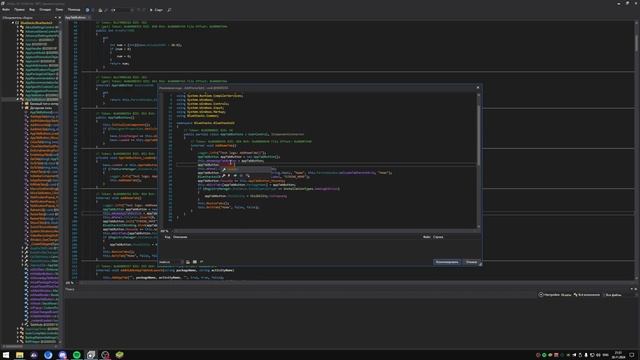The width and height of the screenshot is (640, 360).
Task: Close the AppTabButton document tab
Action: (89, 18)
